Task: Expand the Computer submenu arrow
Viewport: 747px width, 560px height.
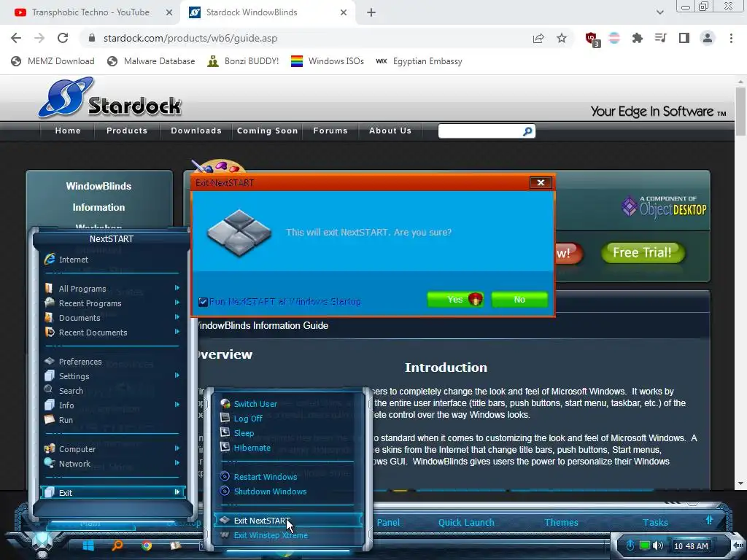Action: coord(177,448)
